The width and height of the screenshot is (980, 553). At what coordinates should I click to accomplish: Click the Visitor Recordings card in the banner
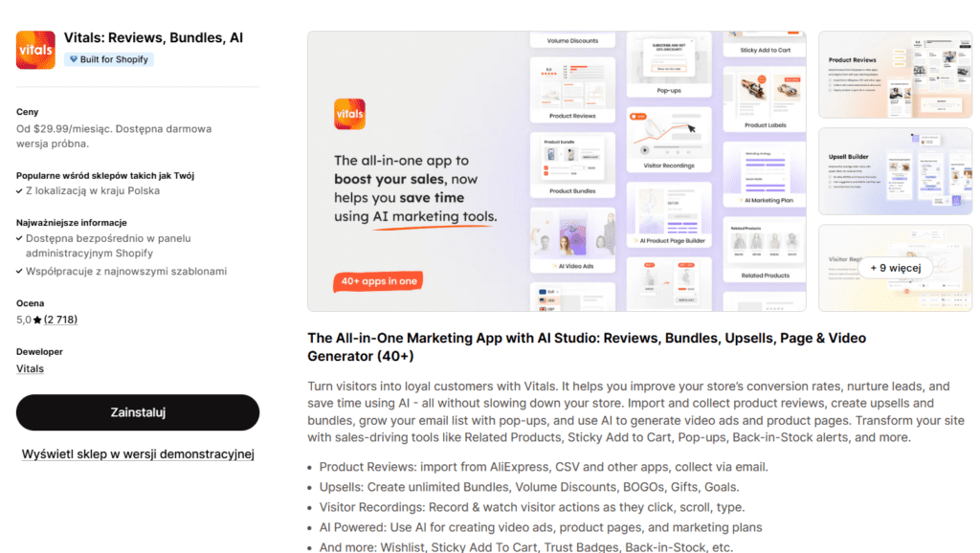(669, 140)
